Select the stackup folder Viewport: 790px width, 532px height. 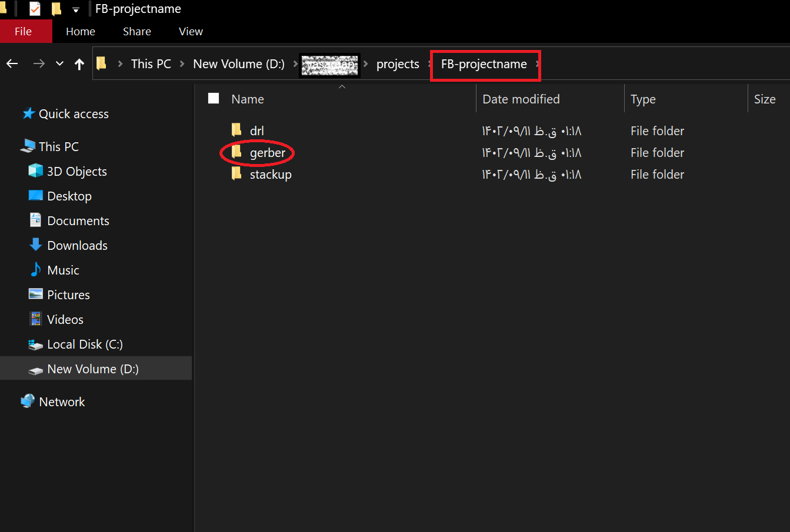point(270,175)
